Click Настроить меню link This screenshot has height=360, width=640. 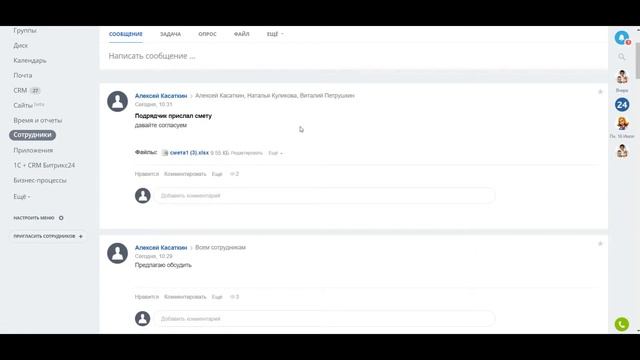pos(34,218)
